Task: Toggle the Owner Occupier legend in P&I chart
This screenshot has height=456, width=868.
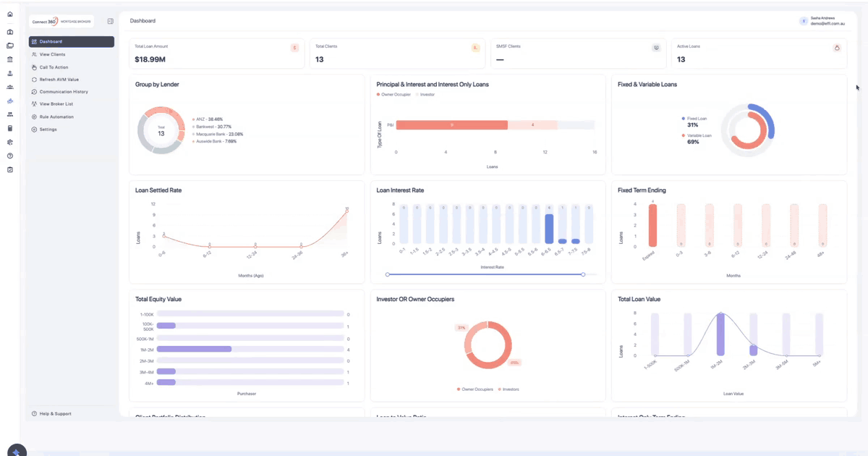Action: pyautogui.click(x=395, y=95)
